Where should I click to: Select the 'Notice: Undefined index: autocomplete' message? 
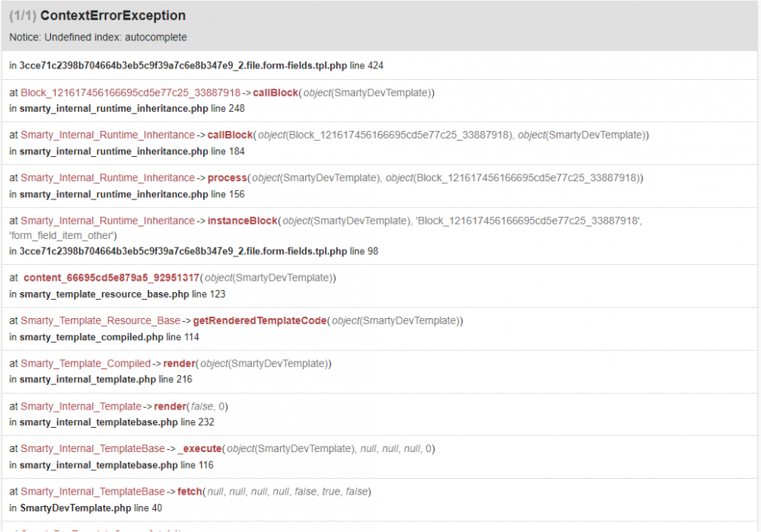coord(98,37)
